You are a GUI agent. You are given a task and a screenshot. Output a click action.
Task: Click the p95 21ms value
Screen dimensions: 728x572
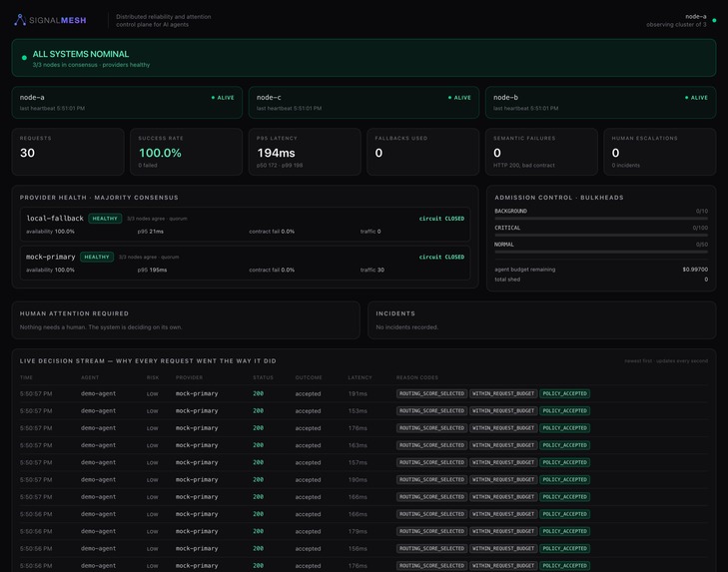pyautogui.click(x=151, y=232)
